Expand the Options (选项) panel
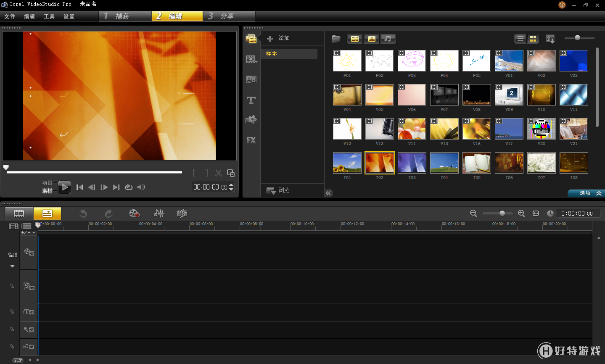605x364 pixels. (x=587, y=193)
